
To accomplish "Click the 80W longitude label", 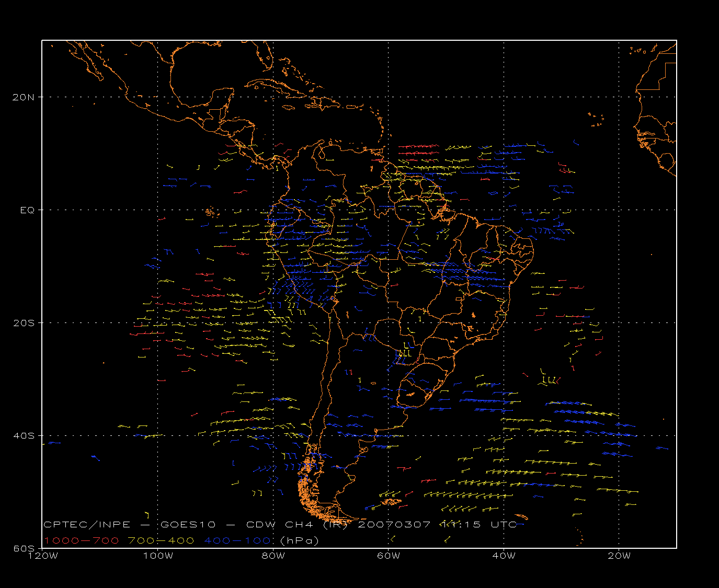I will 273,556.
